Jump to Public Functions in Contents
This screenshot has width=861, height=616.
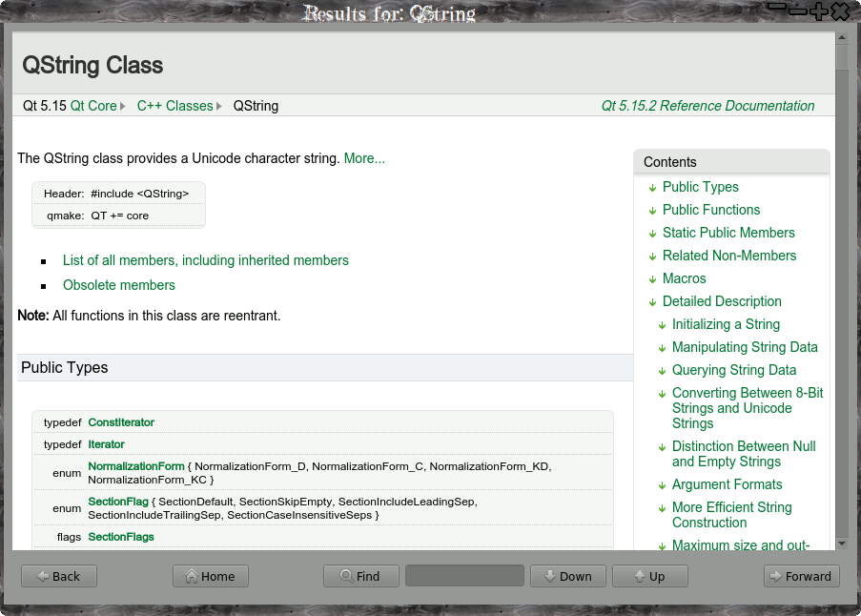tap(711, 210)
